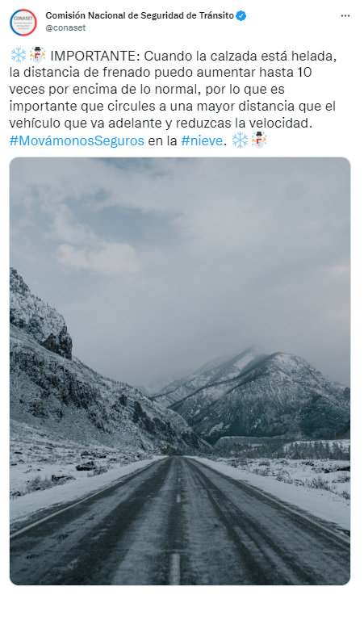Click the 'veces por encima de lo normal' line

pos(147,90)
